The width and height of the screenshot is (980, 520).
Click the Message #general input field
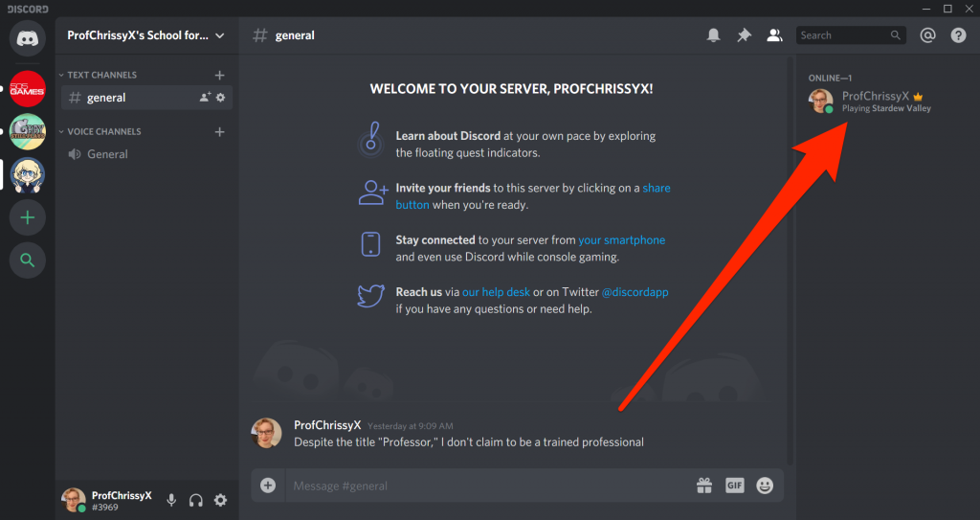pos(479,486)
